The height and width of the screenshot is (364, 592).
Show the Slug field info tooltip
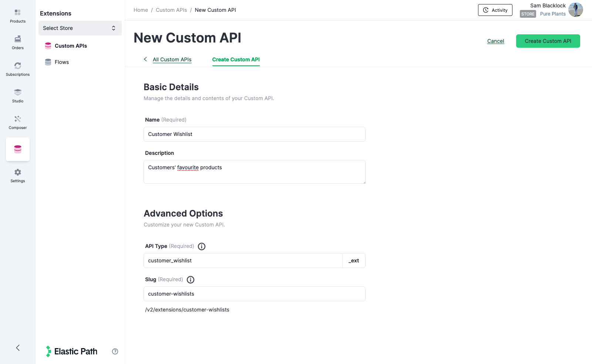point(191,280)
